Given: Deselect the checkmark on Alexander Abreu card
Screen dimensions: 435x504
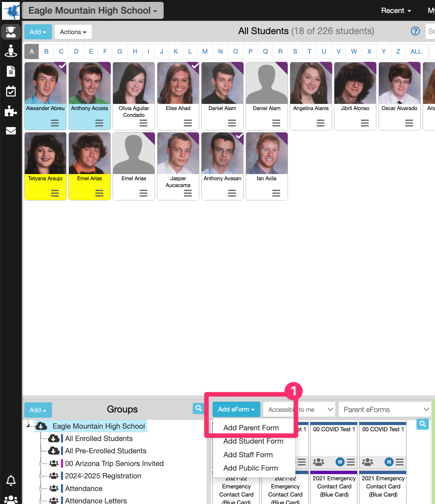Looking at the screenshot, I should (62, 66).
